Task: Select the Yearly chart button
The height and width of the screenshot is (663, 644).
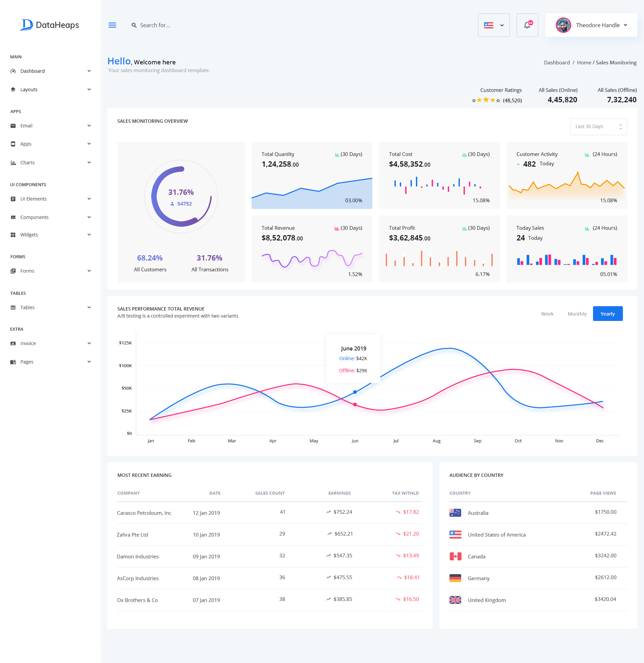Action: (x=607, y=314)
